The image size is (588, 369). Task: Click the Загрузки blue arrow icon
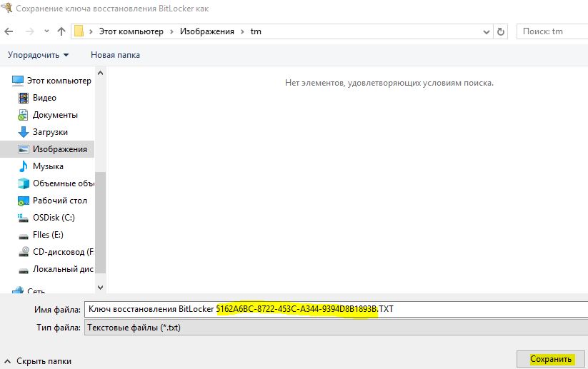click(x=24, y=132)
